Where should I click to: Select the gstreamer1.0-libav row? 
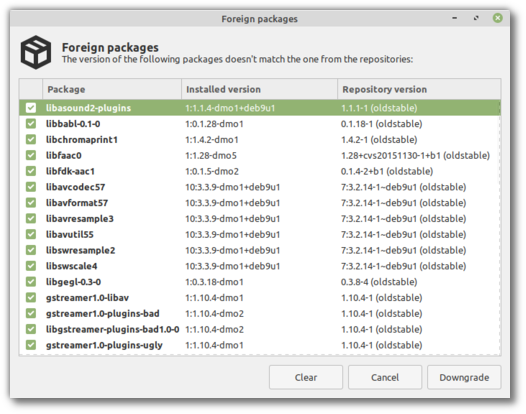[x=260, y=298]
